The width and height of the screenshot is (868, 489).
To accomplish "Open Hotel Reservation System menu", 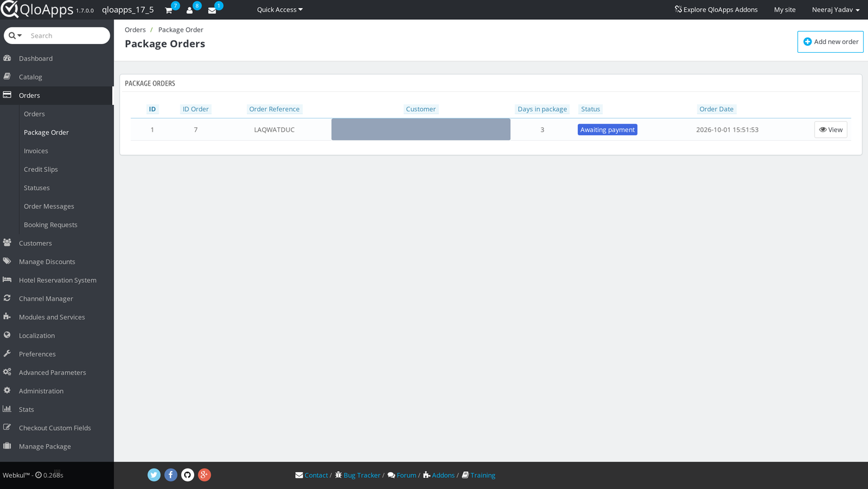I will point(56,280).
